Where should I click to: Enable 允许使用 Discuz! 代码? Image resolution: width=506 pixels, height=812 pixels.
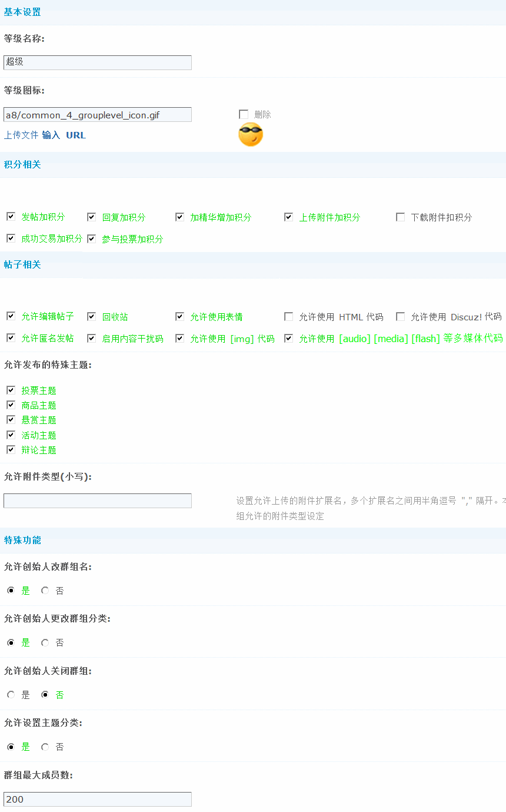[400, 316]
